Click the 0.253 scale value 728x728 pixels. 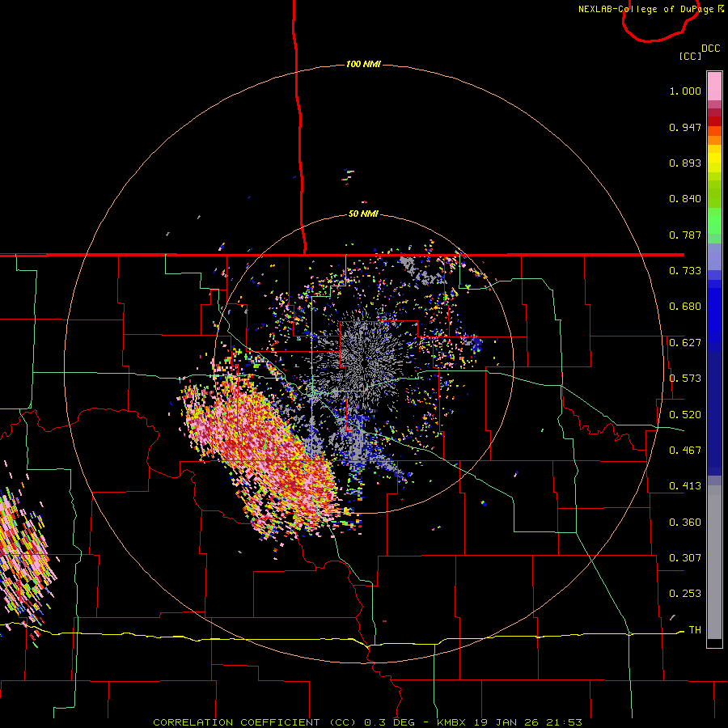(x=685, y=594)
